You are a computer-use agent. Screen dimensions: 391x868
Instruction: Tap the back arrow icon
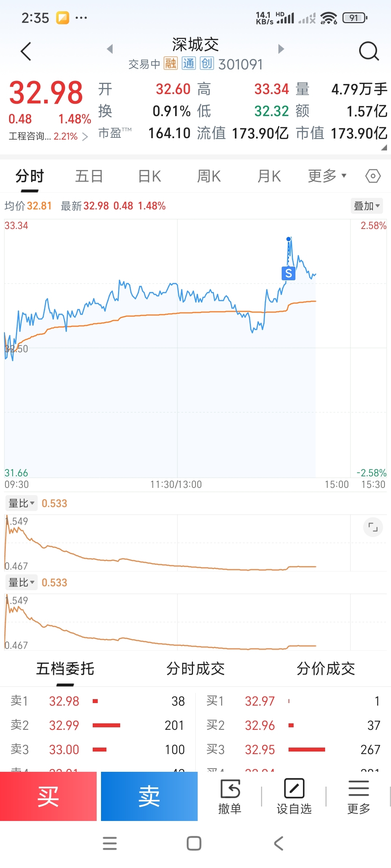tap(26, 51)
